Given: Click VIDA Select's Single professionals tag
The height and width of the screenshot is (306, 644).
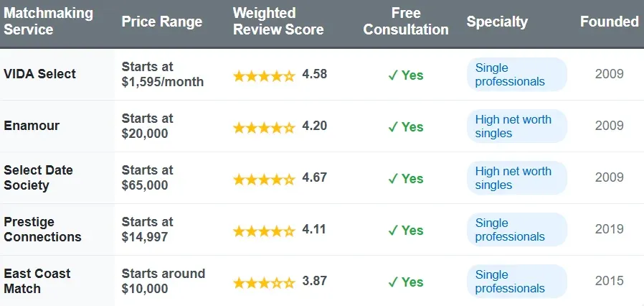Looking at the screenshot, I should coord(516,75).
